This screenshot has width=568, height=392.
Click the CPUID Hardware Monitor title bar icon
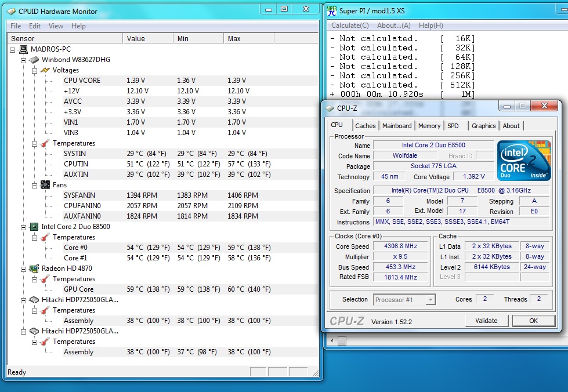pyautogui.click(x=12, y=11)
